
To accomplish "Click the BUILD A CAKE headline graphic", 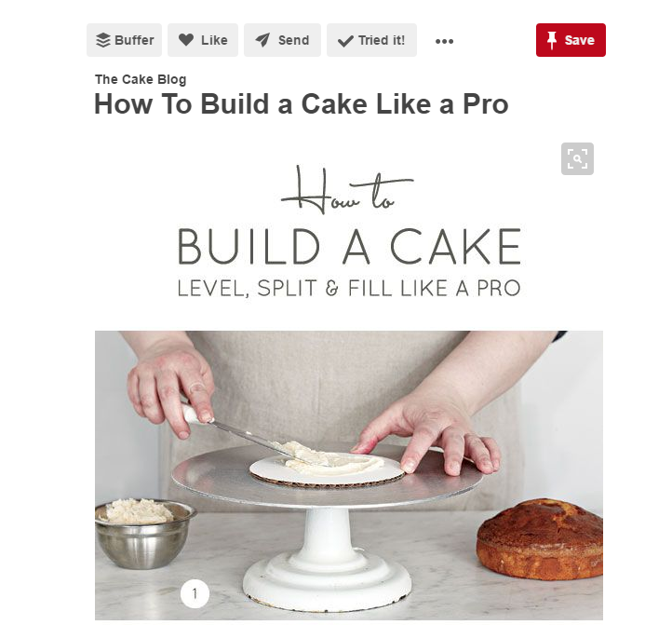I will [349, 247].
